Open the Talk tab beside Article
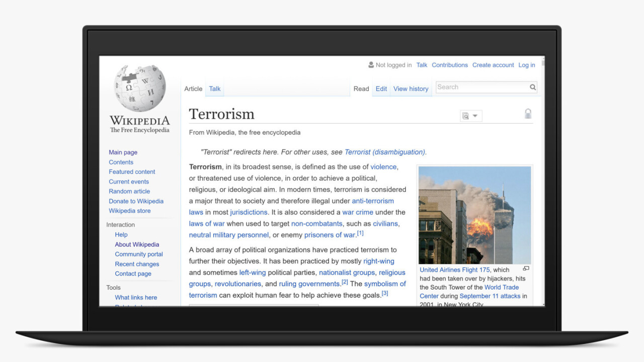Screen dimensions: 644x362 pos(215,89)
